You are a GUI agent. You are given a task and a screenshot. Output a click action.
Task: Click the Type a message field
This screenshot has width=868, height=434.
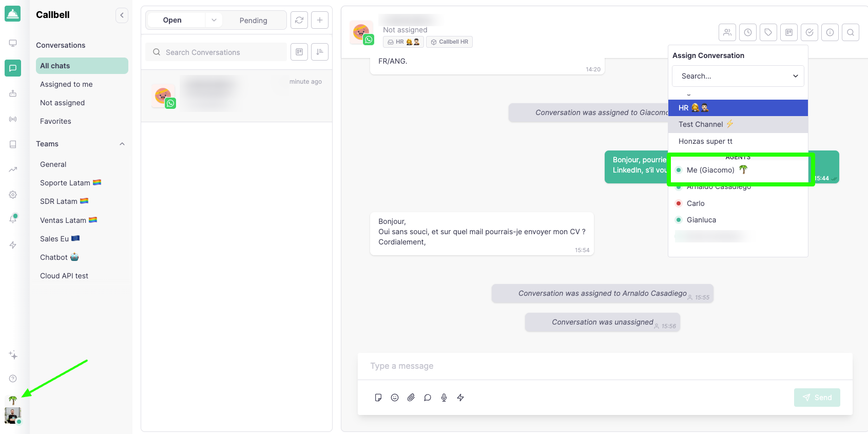click(x=605, y=366)
